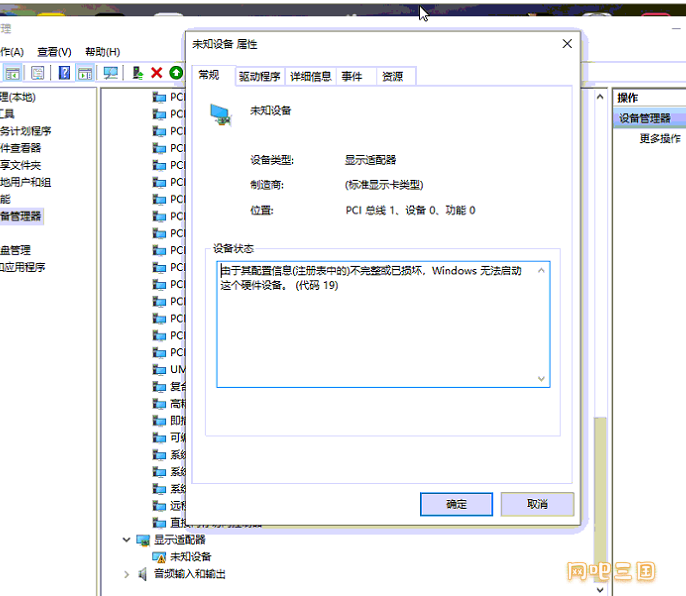Click device icon of the 直接 tree row
Screen dimensions: 686x596
pos(159,523)
